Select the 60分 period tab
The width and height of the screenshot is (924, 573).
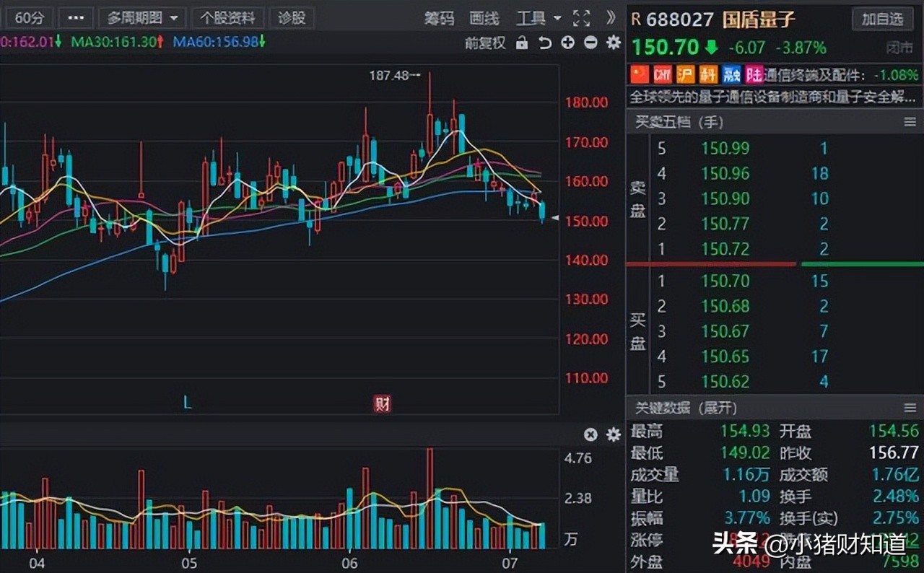pyautogui.click(x=28, y=17)
